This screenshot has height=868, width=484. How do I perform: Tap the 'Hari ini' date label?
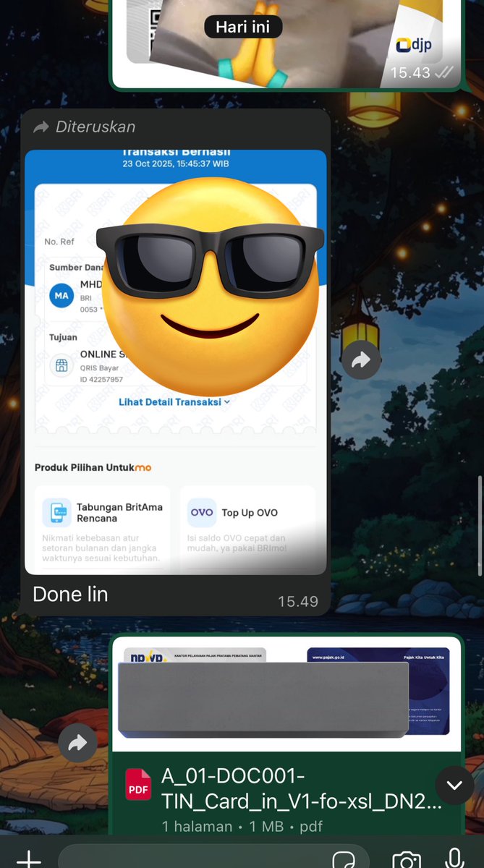pos(243,27)
